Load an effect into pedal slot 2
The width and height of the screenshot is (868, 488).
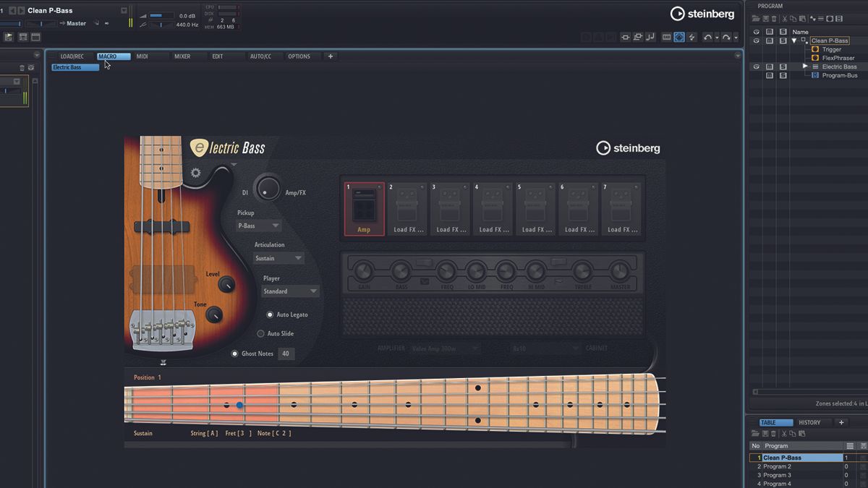click(407, 209)
